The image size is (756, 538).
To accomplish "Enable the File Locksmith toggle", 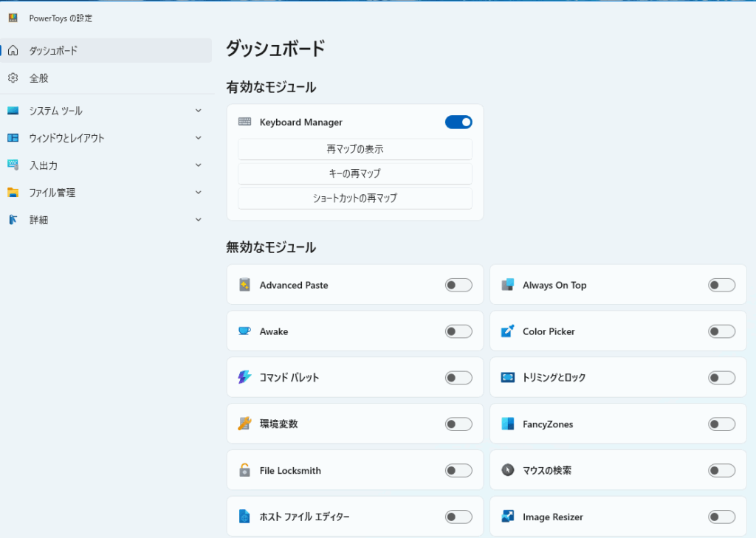I will pos(458,470).
